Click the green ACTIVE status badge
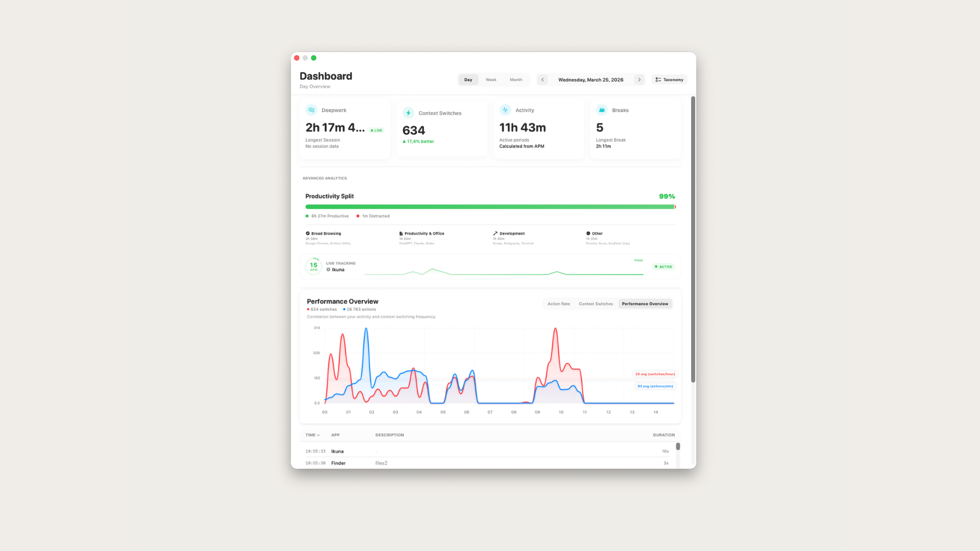The image size is (980, 551). 664,267
